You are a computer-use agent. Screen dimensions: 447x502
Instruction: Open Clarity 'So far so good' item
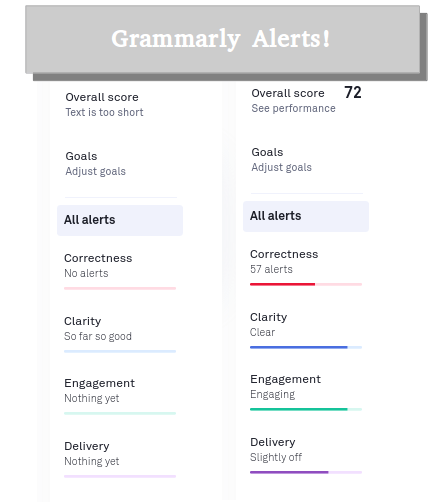[x=120, y=334]
